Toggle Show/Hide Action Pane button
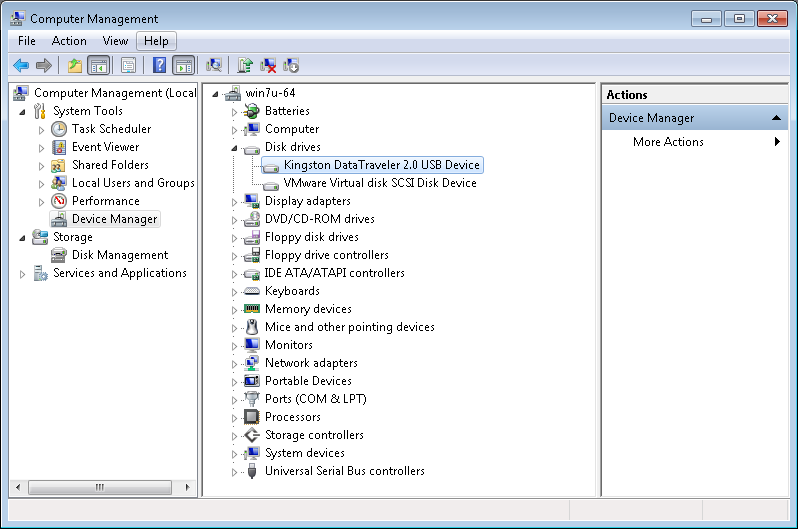 point(183,65)
